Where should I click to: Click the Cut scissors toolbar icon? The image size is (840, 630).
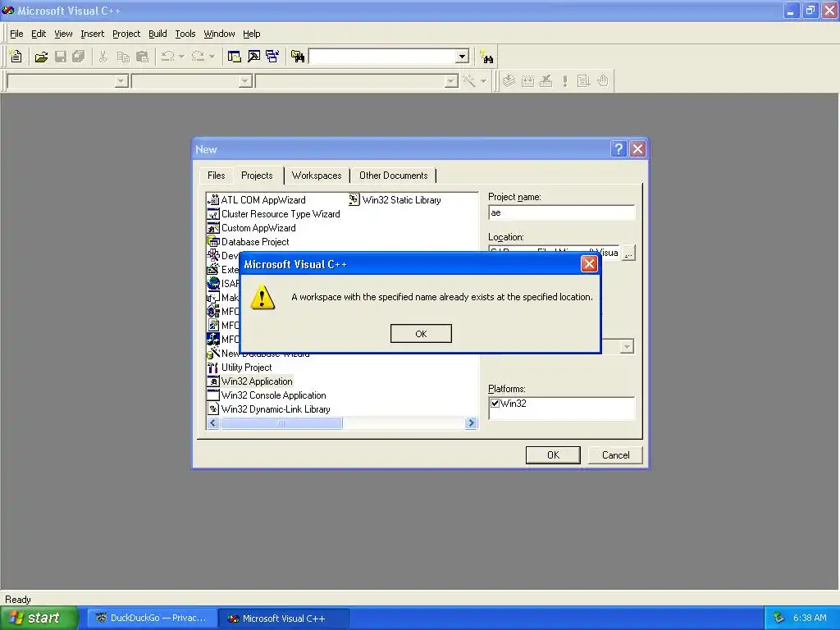[103, 57]
